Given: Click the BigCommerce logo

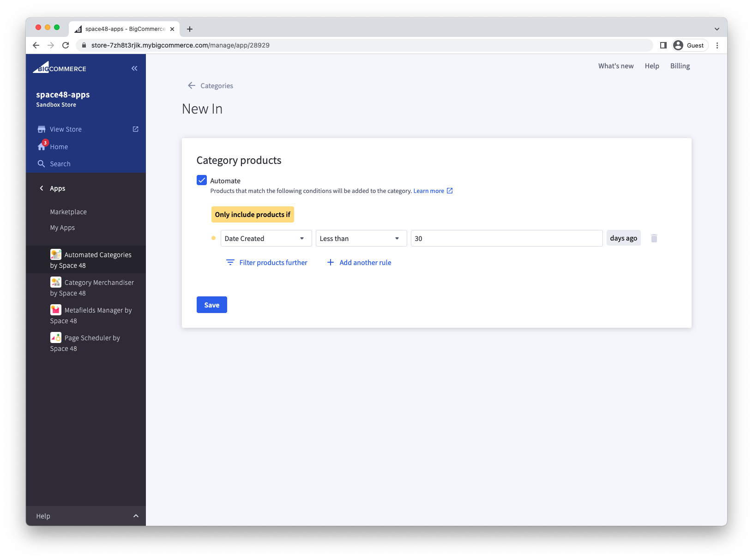Looking at the screenshot, I should 60,67.
